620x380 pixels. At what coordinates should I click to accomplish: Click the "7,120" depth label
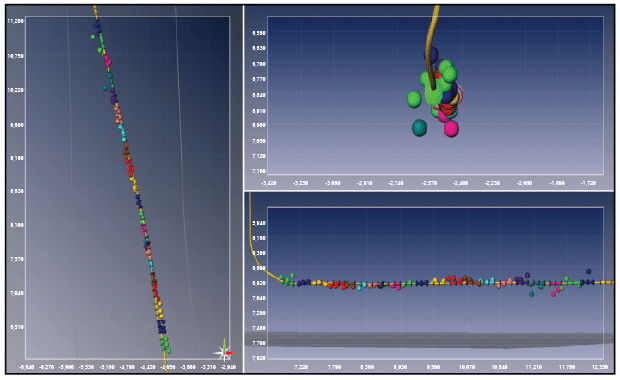[259, 156]
